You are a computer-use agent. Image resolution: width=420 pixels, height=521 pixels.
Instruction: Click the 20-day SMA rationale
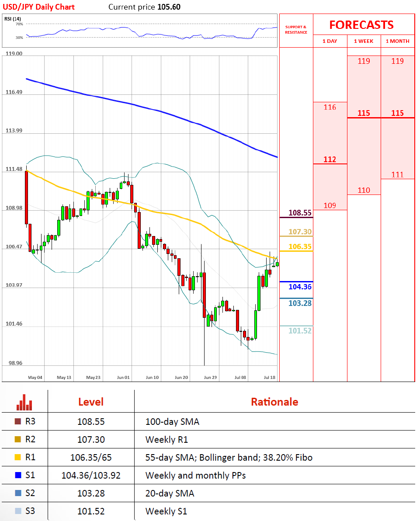[x=170, y=493]
